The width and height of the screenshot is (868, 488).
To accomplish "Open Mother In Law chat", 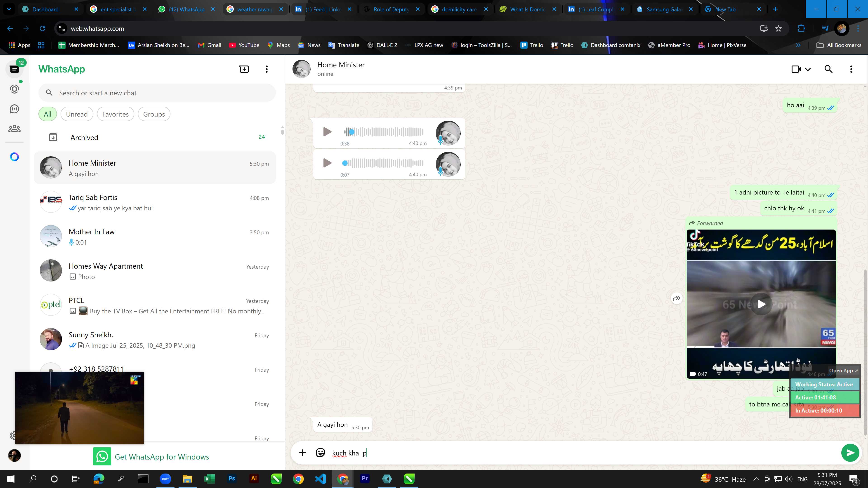I will [x=155, y=236].
